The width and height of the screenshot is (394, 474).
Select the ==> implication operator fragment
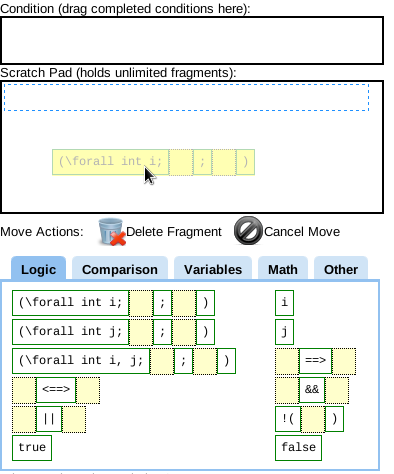click(x=315, y=361)
